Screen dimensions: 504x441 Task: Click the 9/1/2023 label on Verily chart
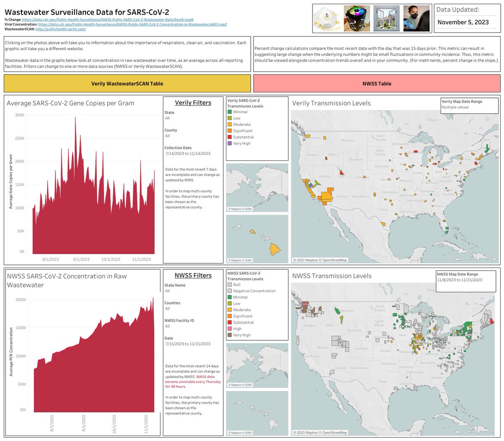(81, 259)
